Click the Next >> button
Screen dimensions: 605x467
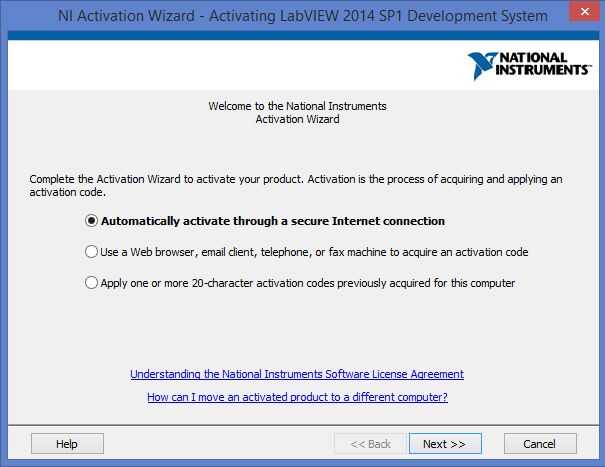[445, 444]
